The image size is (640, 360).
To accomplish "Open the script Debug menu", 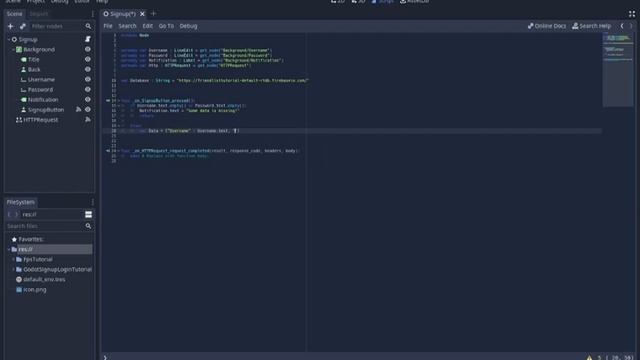I will 188,26.
